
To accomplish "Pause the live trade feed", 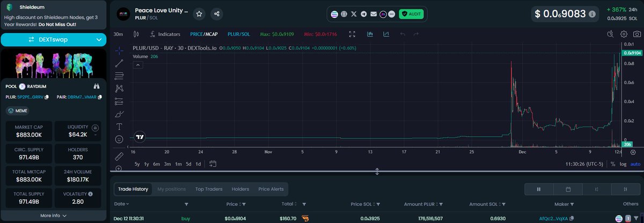I will pyautogui.click(x=539, y=189).
